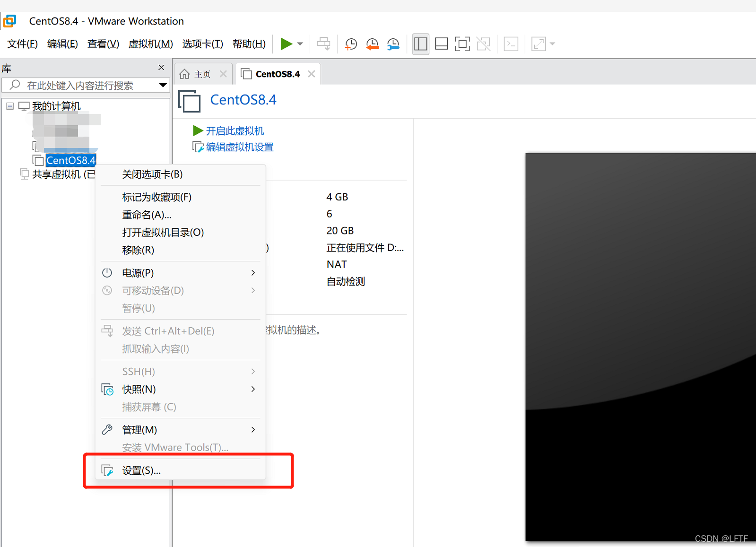Take a snapshot using the clock-plus icon
This screenshot has width=756, height=547.
(351, 44)
